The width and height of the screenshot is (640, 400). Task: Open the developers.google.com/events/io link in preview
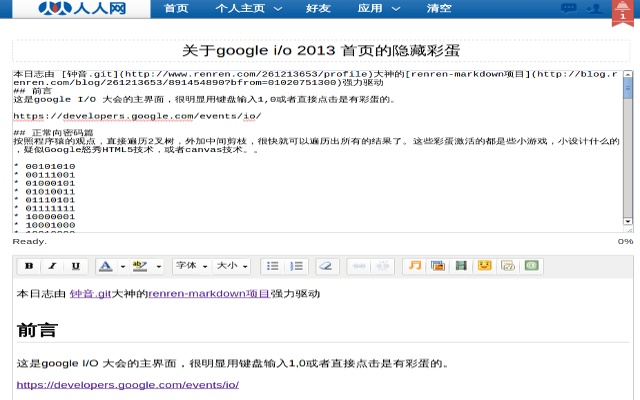pos(128,385)
